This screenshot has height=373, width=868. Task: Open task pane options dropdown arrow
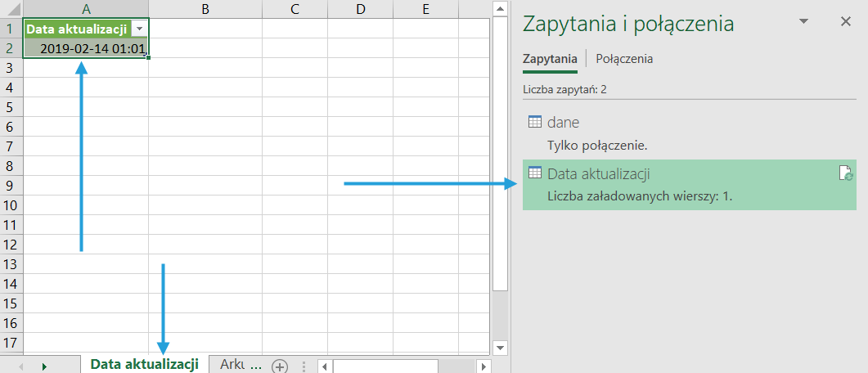click(x=803, y=22)
